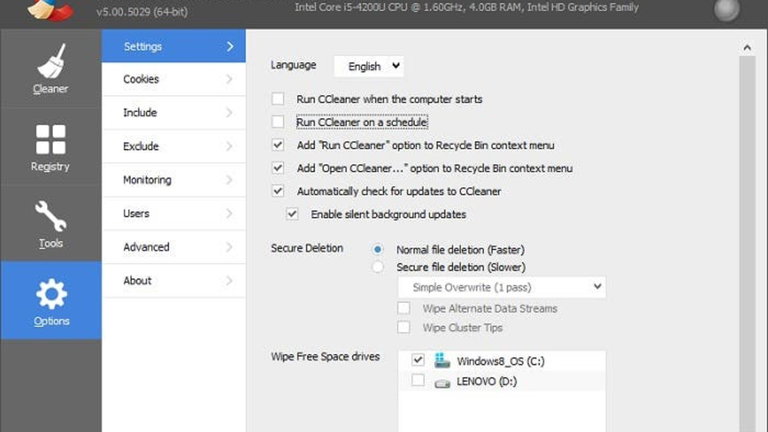Click chevron next to About
This screenshot has height=432, width=768.
click(229, 281)
